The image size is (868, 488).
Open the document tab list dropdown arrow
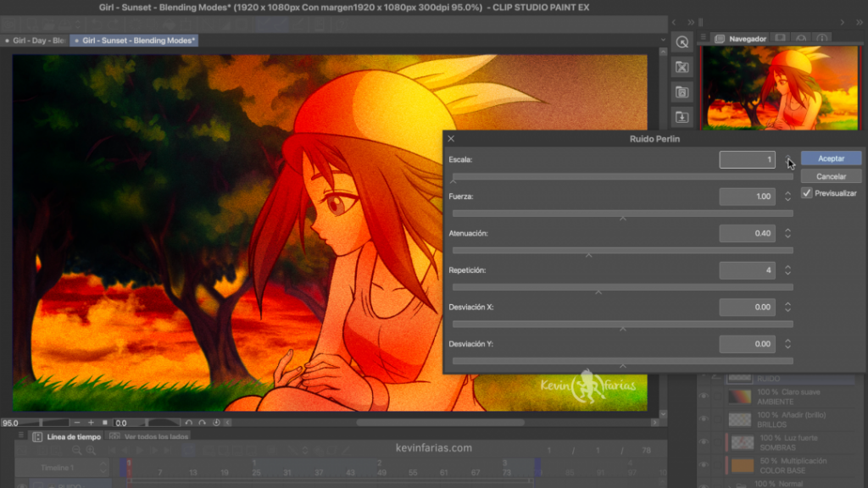(663, 40)
